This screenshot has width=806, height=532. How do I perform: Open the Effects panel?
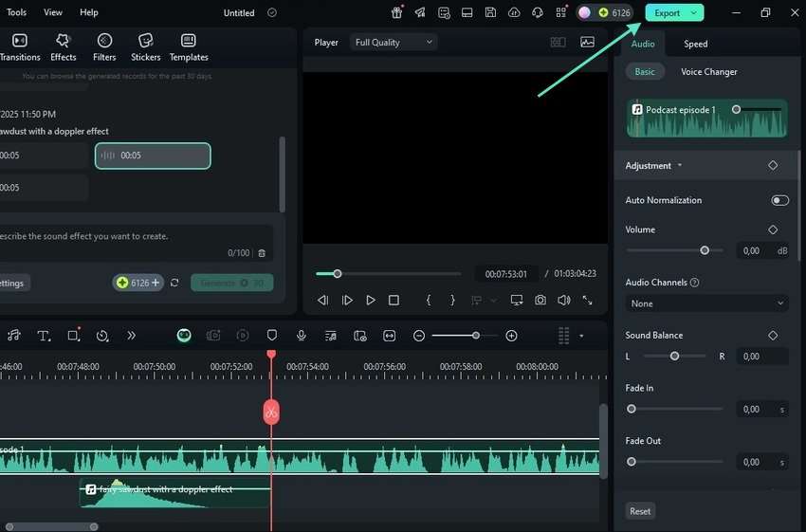tap(64, 47)
